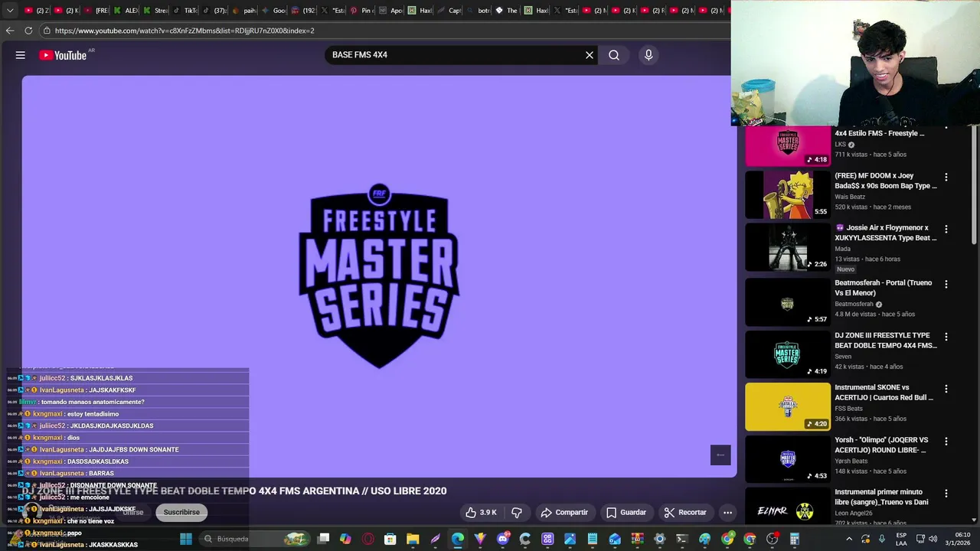Image resolution: width=980 pixels, height=551 pixels.
Task: Open the browser tab list dropdown
Action: [x=10, y=11]
